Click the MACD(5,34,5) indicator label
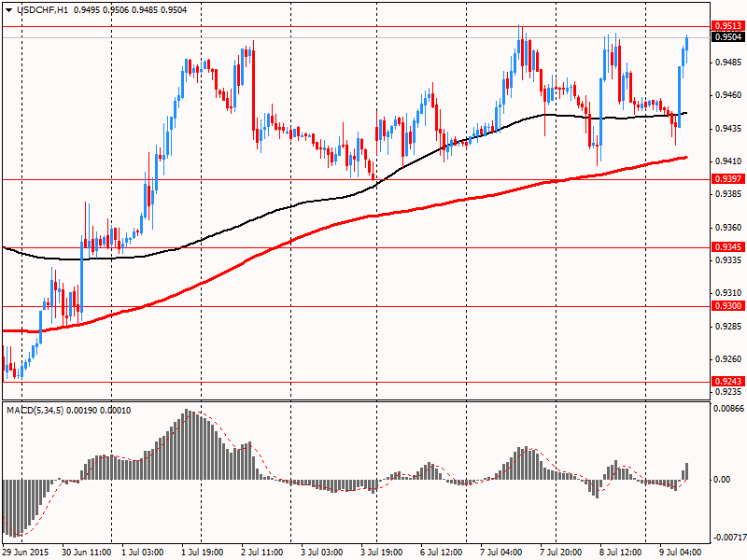This screenshot has height=560, width=747. pyautogui.click(x=35, y=411)
